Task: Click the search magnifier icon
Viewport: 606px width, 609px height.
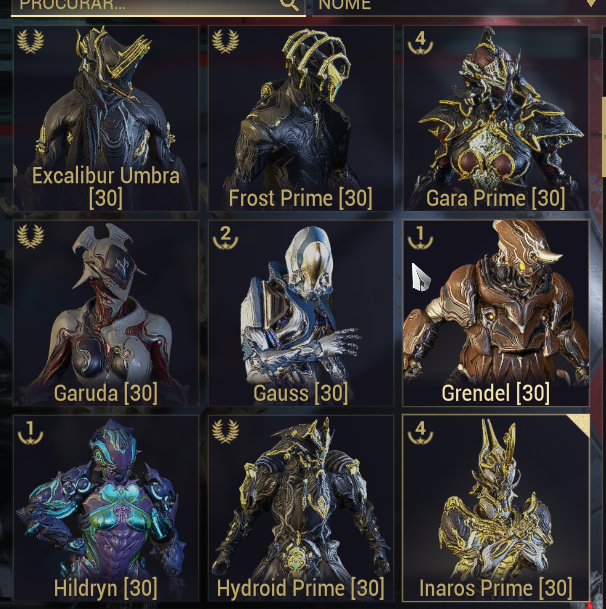Action: coord(289,4)
